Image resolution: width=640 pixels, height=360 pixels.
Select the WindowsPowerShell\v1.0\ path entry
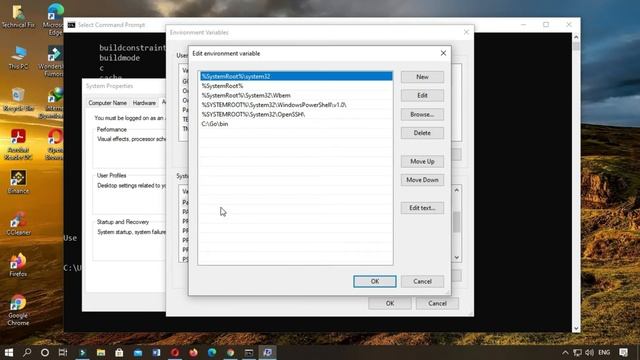click(296, 105)
